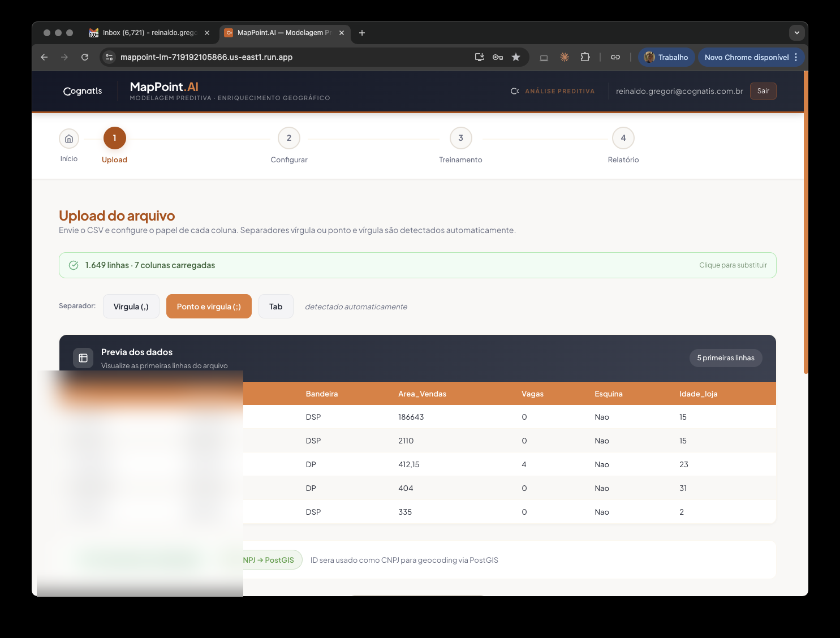Click the table icon beside Previa dos dados

point(83,358)
